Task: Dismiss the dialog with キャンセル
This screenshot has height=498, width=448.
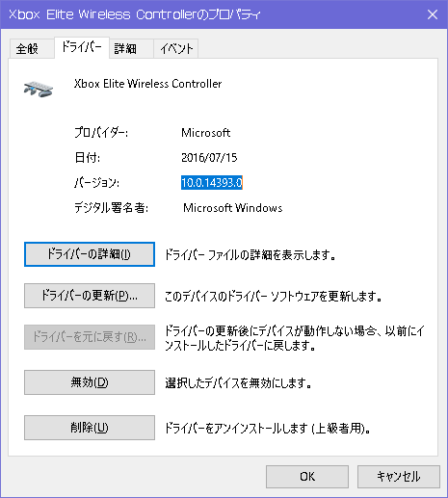Action: click(x=399, y=477)
